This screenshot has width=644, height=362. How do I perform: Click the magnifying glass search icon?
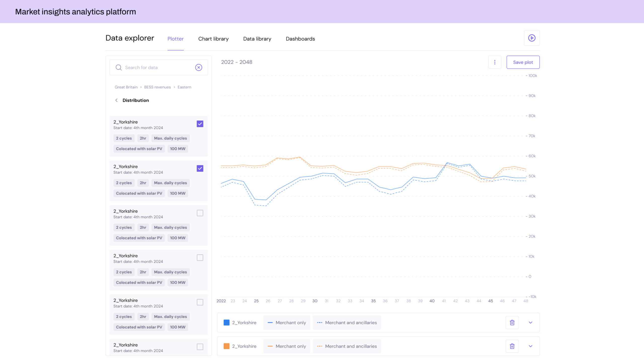[118, 67]
